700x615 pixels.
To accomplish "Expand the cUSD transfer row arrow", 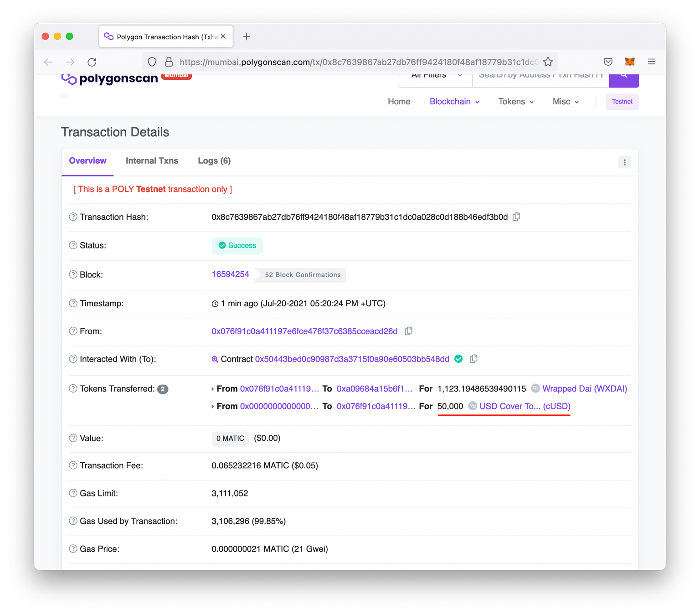I will point(213,406).
